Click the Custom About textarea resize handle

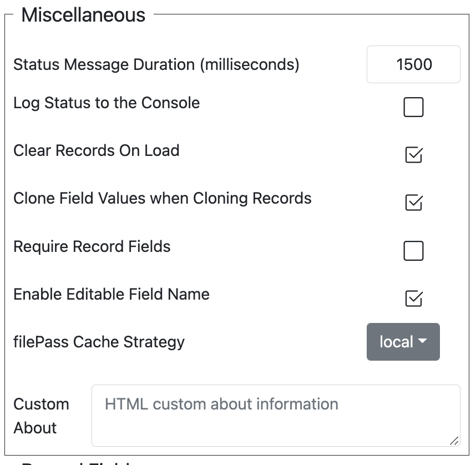(454, 441)
